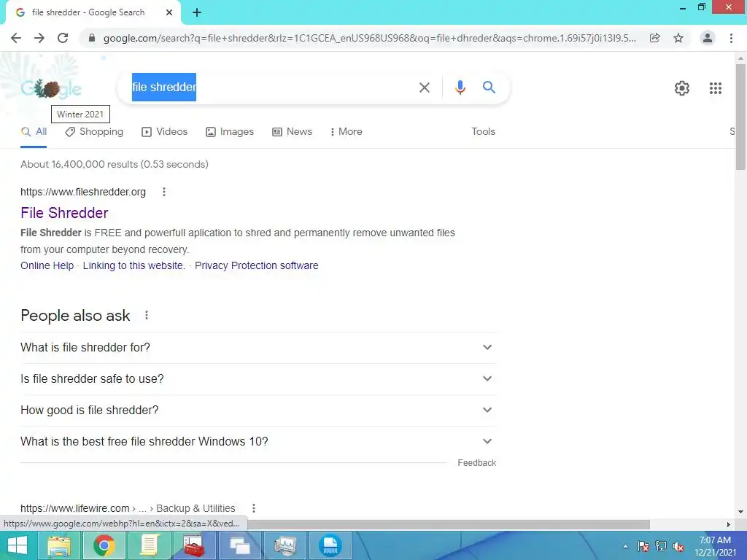Open Privacy Protection software sitelink
747x560 pixels.
256,265
